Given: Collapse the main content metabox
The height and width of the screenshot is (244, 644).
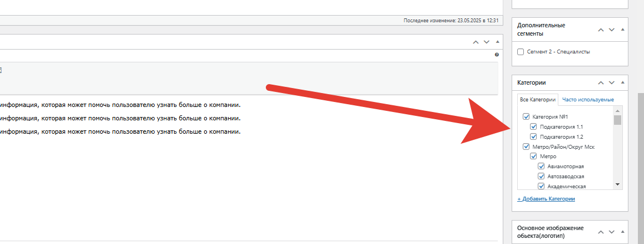Looking at the screenshot, I should (x=497, y=42).
